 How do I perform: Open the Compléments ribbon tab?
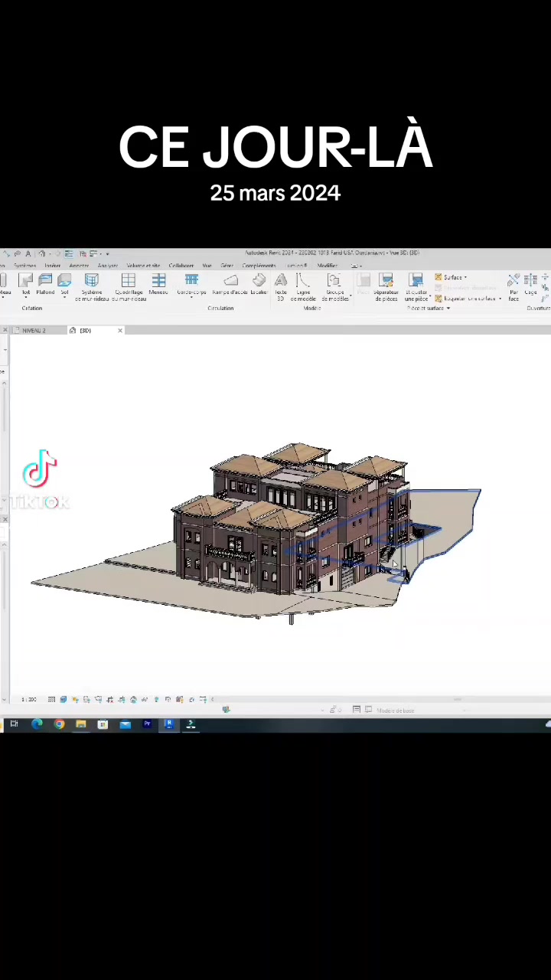(x=259, y=266)
